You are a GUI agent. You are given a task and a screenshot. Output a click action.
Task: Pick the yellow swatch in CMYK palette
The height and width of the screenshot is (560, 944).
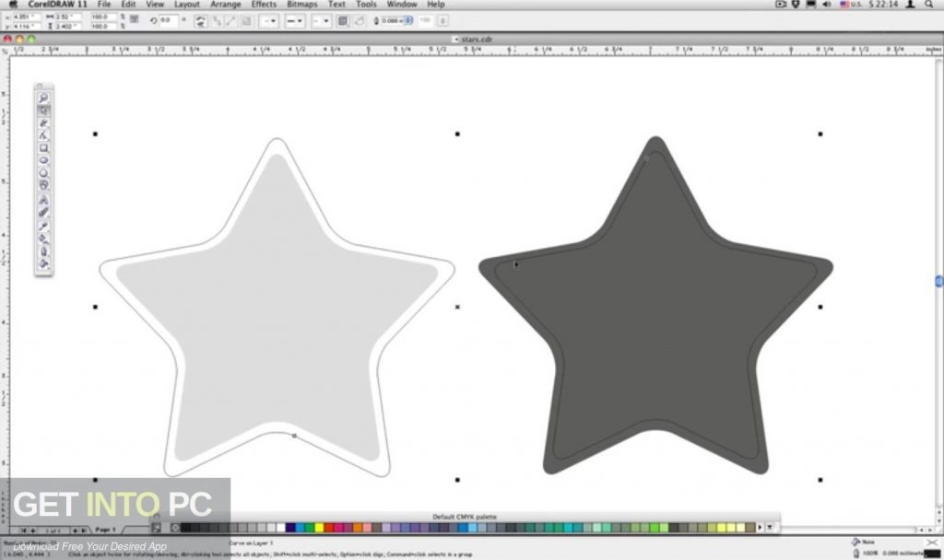click(319, 528)
